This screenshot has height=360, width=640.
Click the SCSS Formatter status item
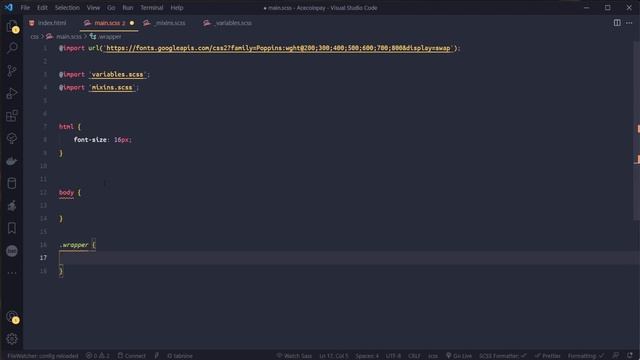point(503,356)
